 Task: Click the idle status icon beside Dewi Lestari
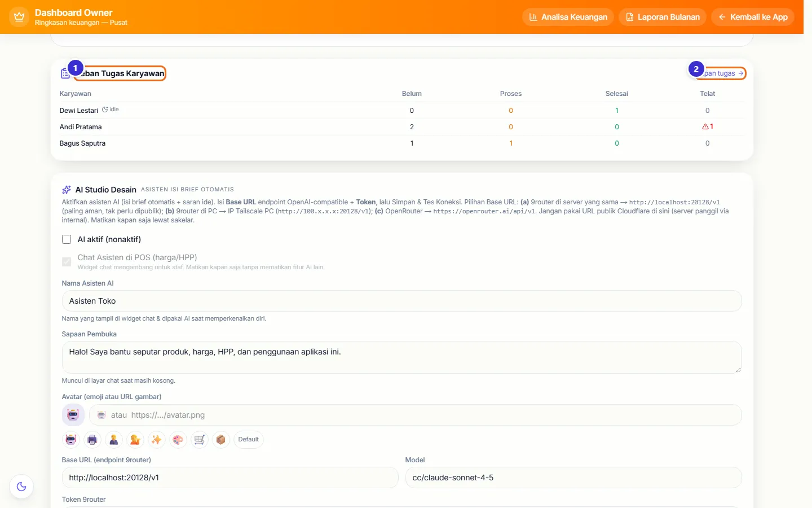tap(105, 110)
